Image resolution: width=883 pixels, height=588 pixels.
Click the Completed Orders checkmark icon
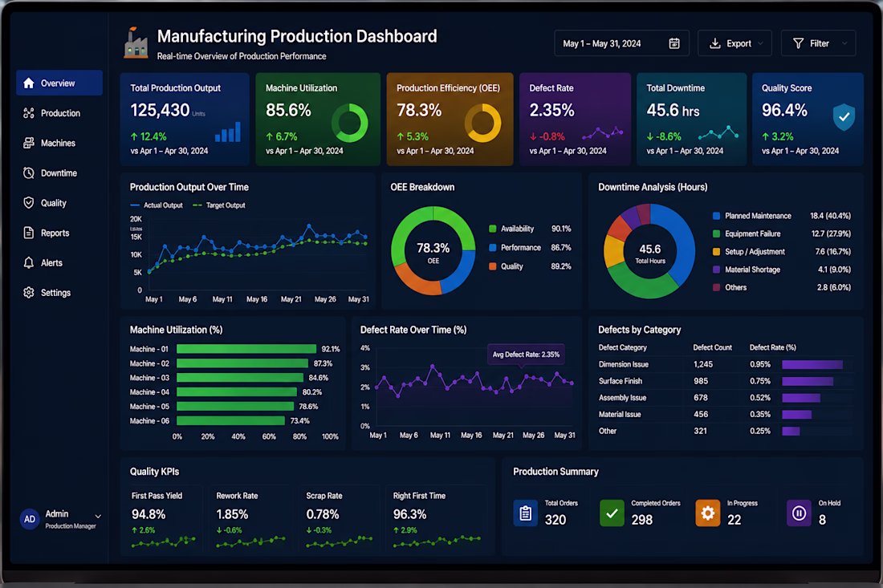click(x=612, y=513)
